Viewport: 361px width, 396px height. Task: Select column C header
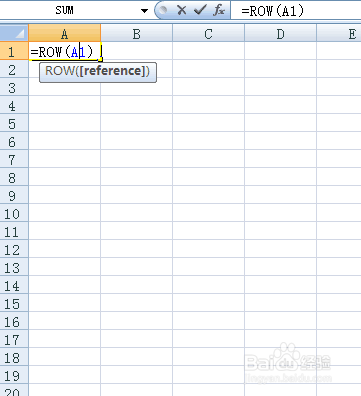tap(208, 34)
